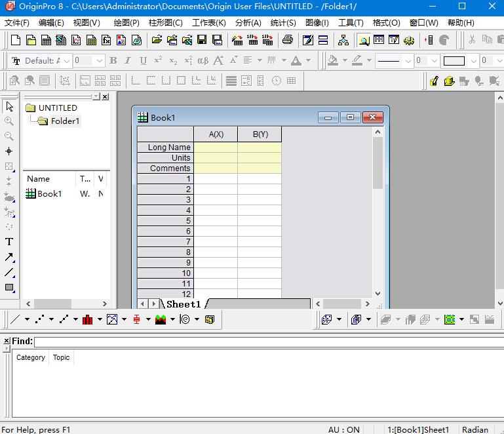Toggle Superscript formatting

[158, 60]
